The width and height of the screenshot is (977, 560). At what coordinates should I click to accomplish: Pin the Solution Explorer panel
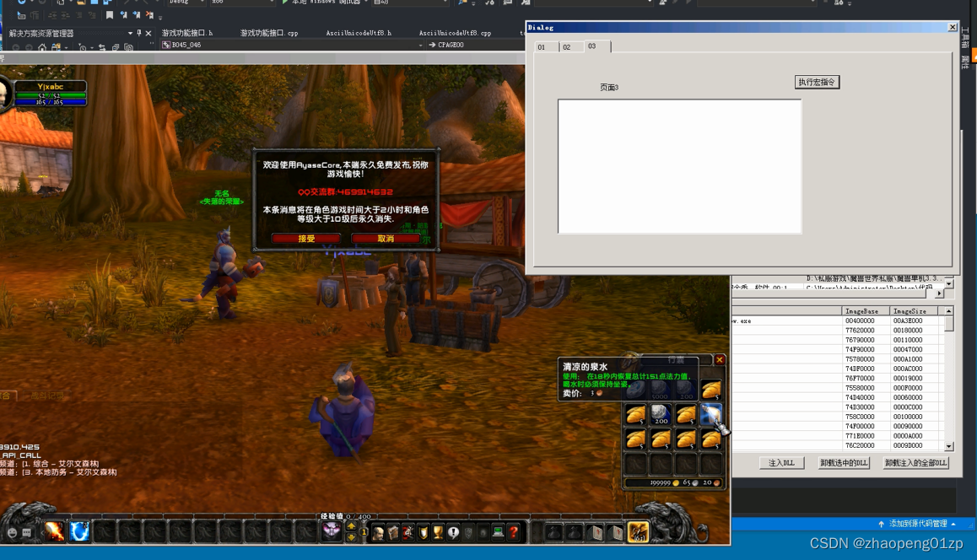pyautogui.click(x=139, y=33)
